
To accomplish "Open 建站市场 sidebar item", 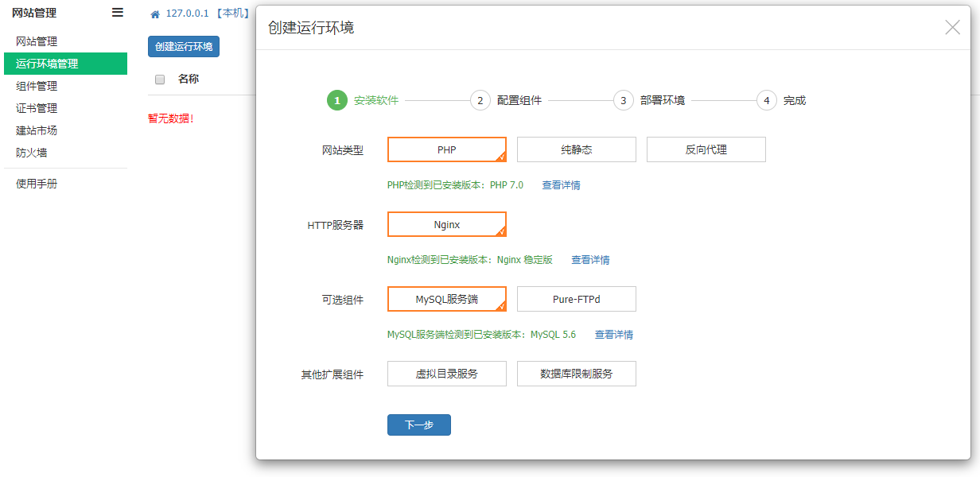I will (65, 130).
